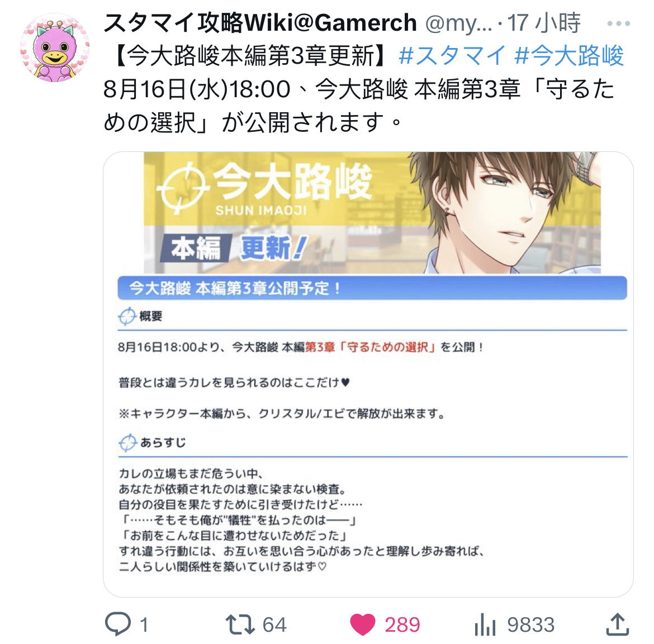The image size is (654, 644).
Task: Unlike the tweet via the pink heart
Action: [x=362, y=624]
